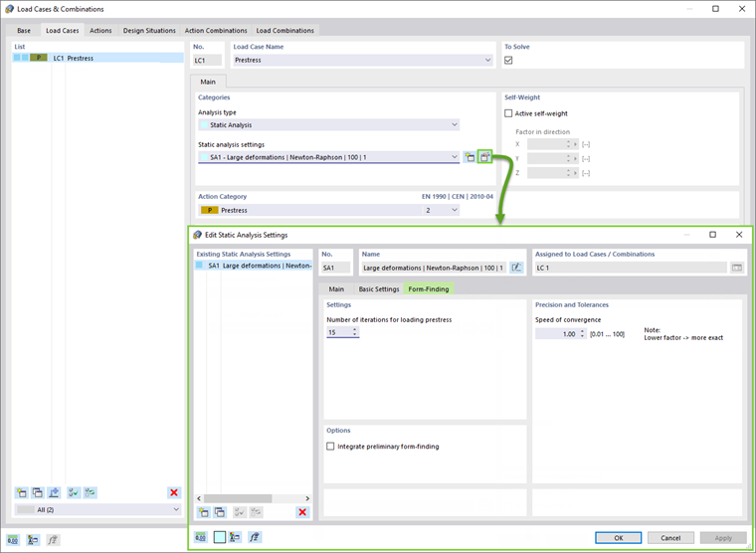Click settings No. field SA1
This screenshot has height=553, width=756.
point(335,268)
